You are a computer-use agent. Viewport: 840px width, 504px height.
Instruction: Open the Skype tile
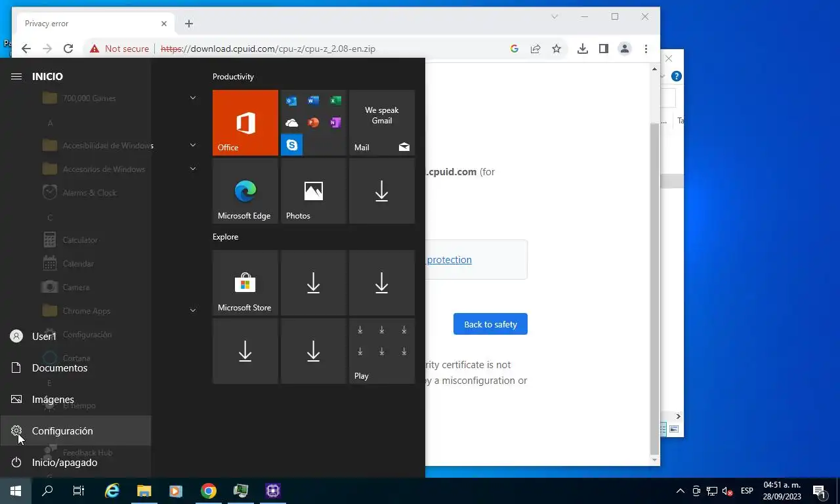[x=292, y=144]
